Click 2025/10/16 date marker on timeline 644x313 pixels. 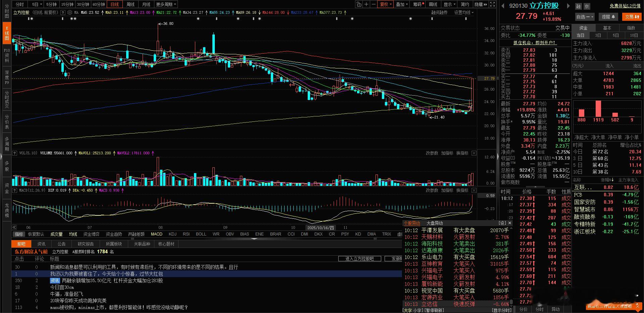[x=321, y=227]
